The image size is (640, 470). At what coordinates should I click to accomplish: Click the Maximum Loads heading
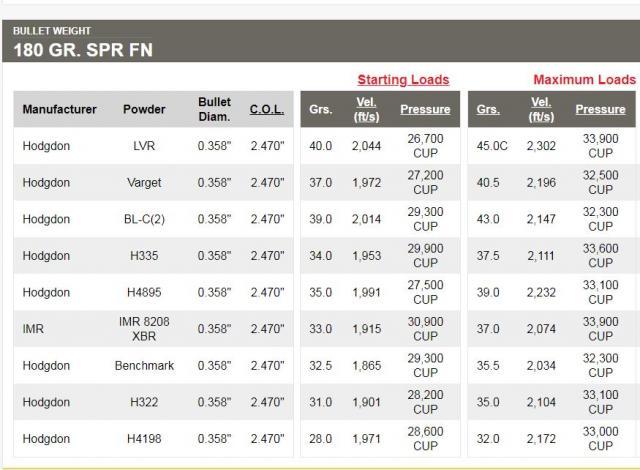584,80
